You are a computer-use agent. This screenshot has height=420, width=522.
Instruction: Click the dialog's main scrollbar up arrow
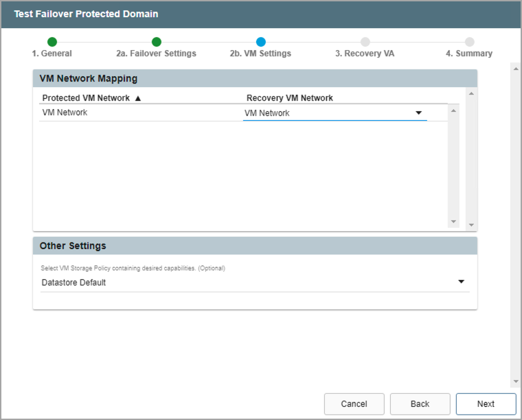coord(515,68)
